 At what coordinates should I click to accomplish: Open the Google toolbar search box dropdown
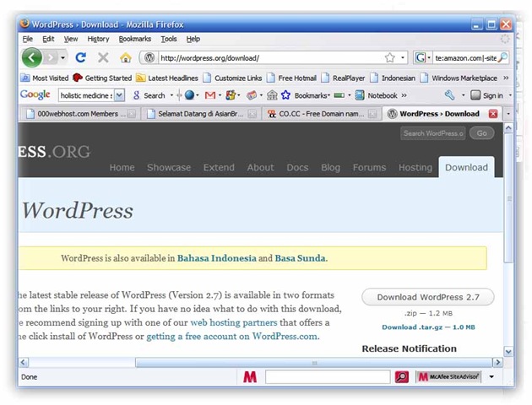119,95
